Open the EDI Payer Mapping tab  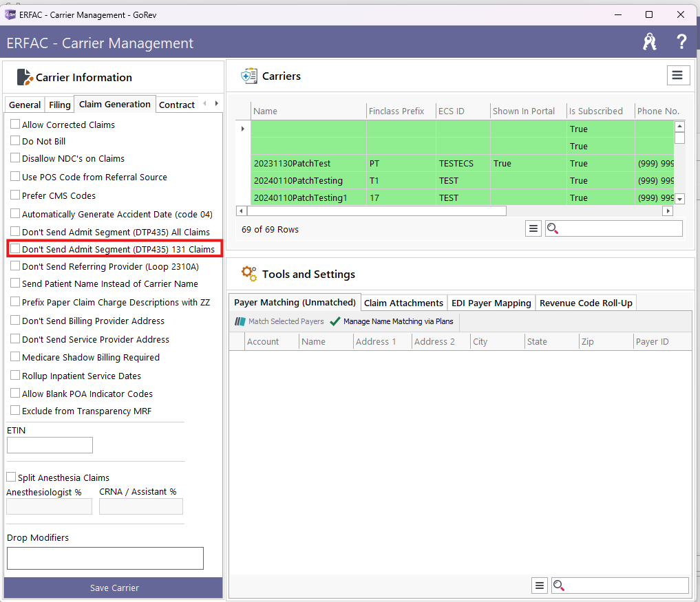coord(491,303)
